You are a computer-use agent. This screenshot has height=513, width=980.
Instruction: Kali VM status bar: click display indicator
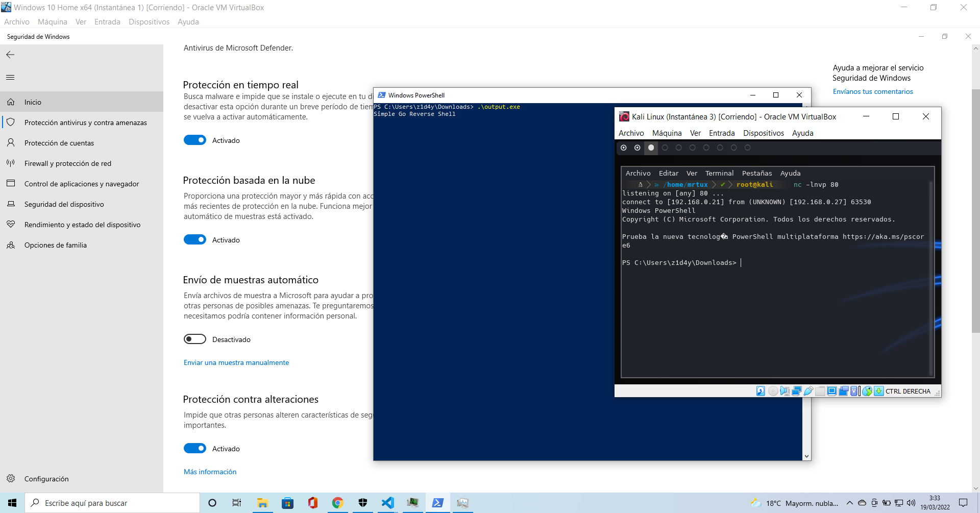832,391
